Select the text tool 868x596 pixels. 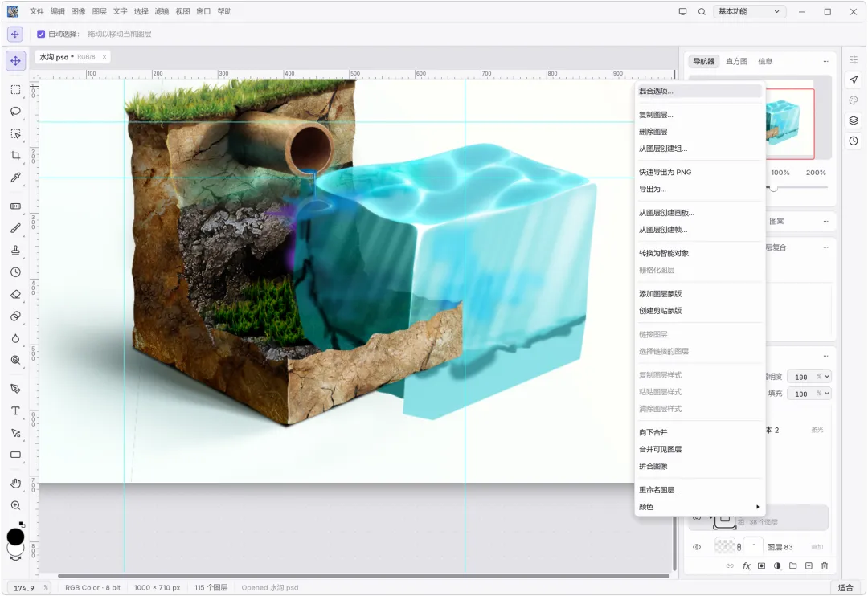click(15, 410)
